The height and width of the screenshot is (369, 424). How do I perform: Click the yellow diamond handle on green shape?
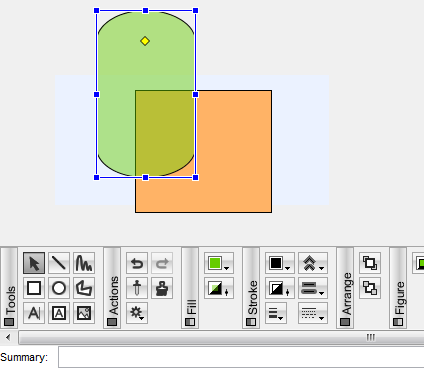[145, 41]
